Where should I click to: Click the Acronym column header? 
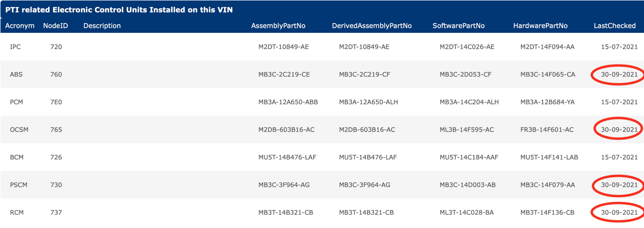pos(20,26)
